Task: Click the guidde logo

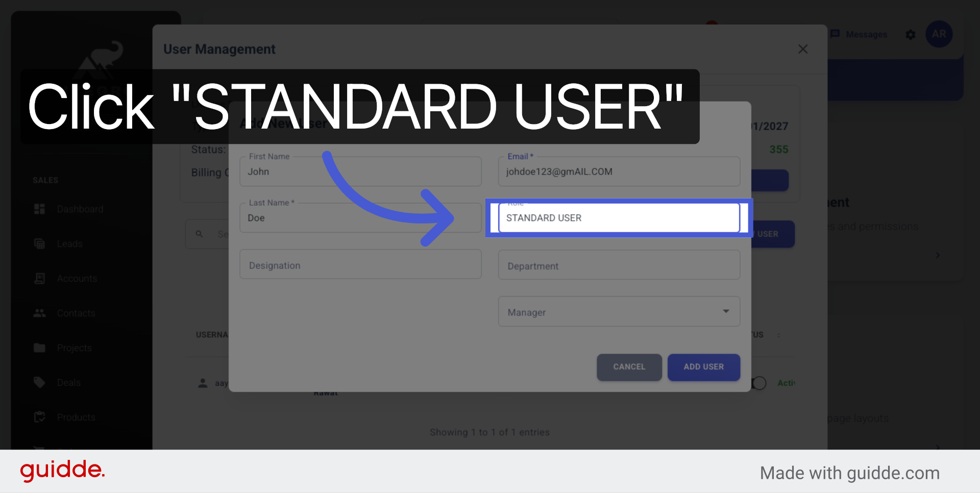Action: point(62,471)
